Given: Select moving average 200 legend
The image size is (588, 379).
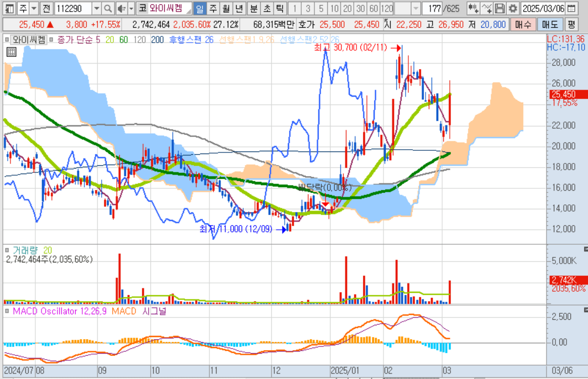Looking at the screenshot, I should tap(158, 40).
